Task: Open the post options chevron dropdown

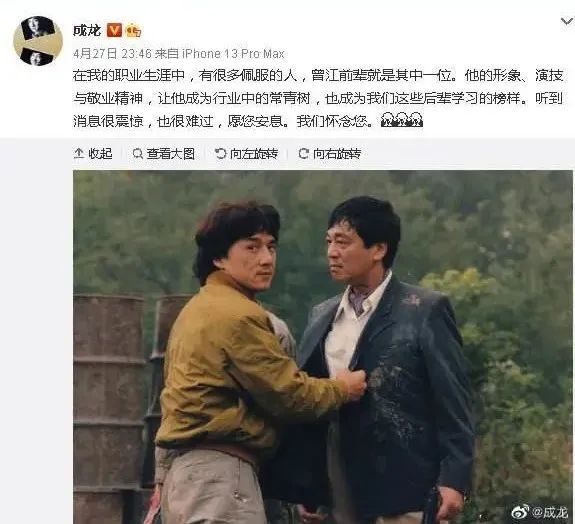Action: point(567,22)
